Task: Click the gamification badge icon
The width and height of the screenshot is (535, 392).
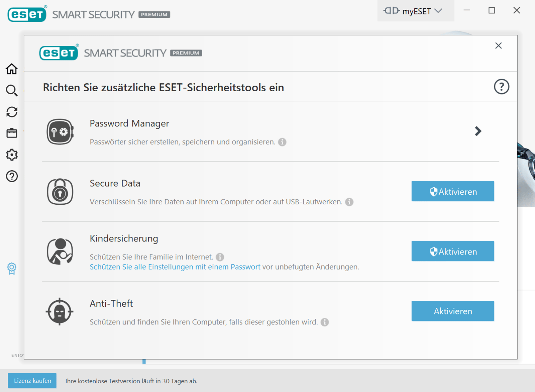Action: click(12, 268)
